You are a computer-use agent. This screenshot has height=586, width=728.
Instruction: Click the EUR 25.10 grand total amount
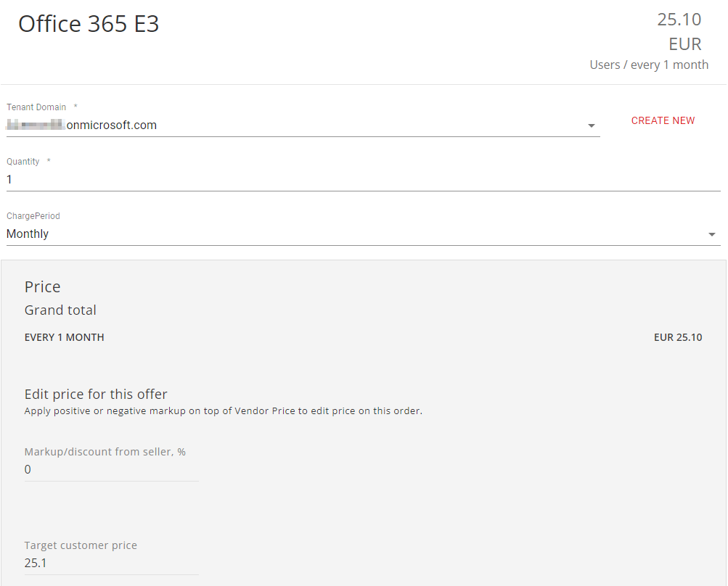[x=678, y=337]
